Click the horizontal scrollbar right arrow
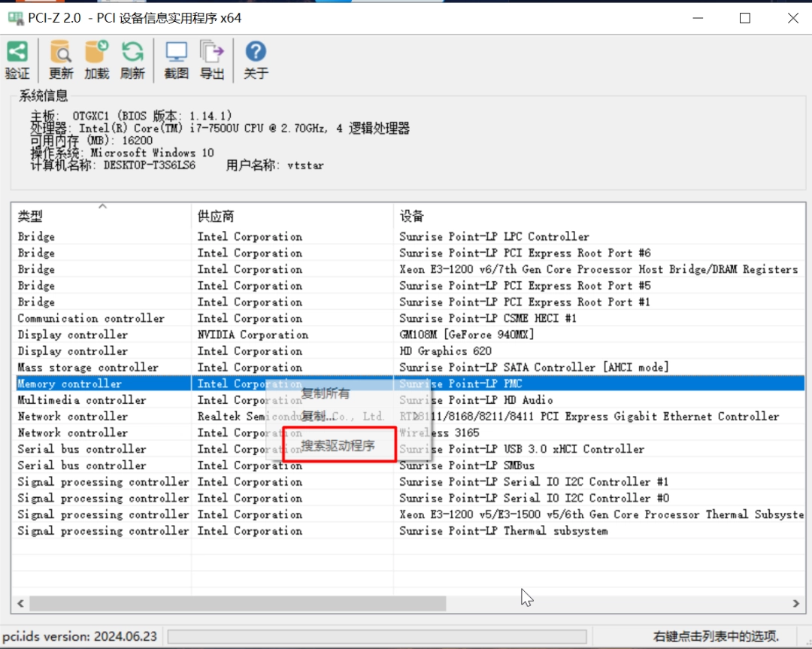This screenshot has height=649, width=812. pyautogui.click(x=796, y=603)
